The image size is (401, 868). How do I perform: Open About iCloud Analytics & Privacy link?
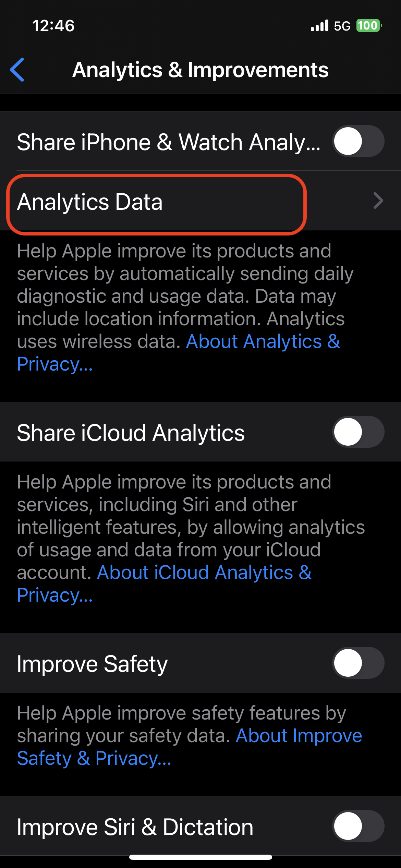(x=204, y=573)
